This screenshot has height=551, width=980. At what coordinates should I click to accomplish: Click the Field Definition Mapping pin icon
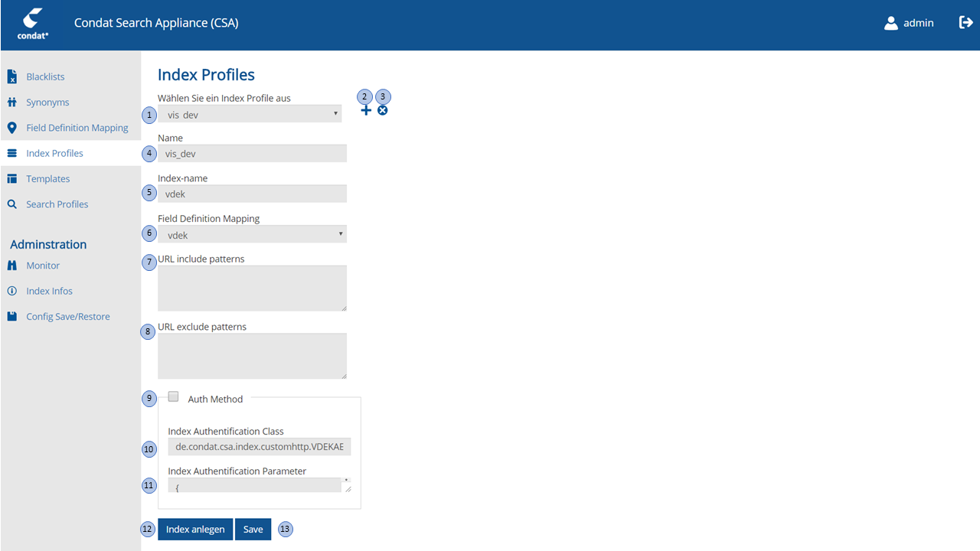pyautogui.click(x=11, y=127)
